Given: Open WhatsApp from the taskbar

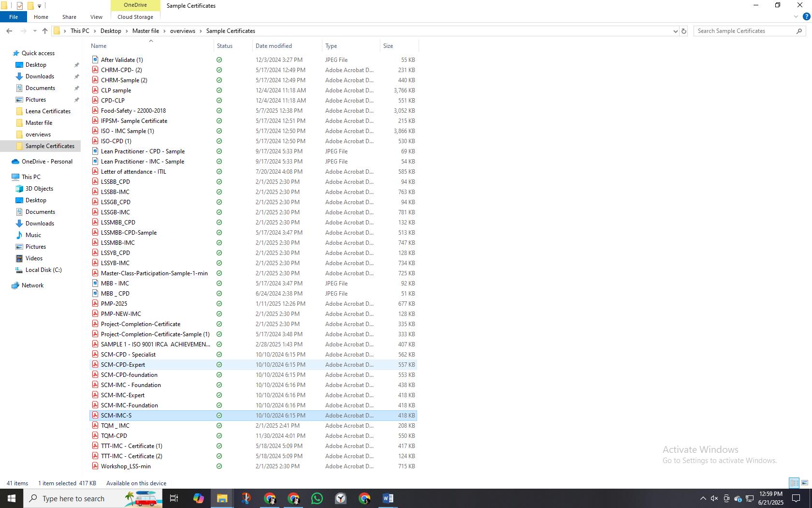Looking at the screenshot, I should (317, 498).
